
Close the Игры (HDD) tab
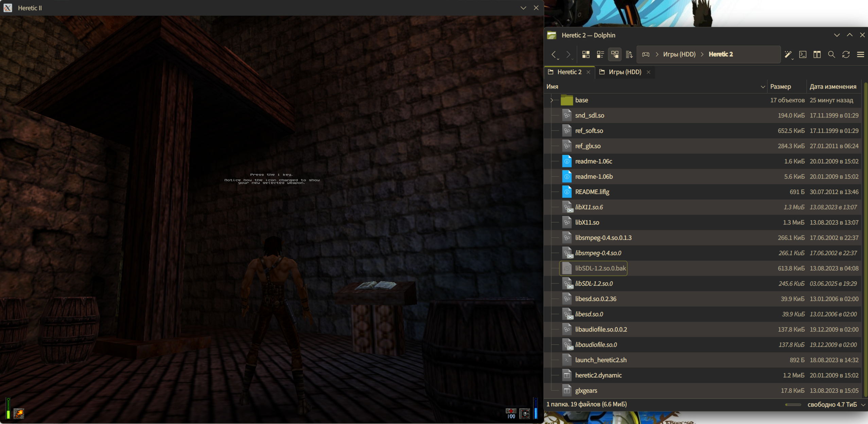pyautogui.click(x=648, y=72)
